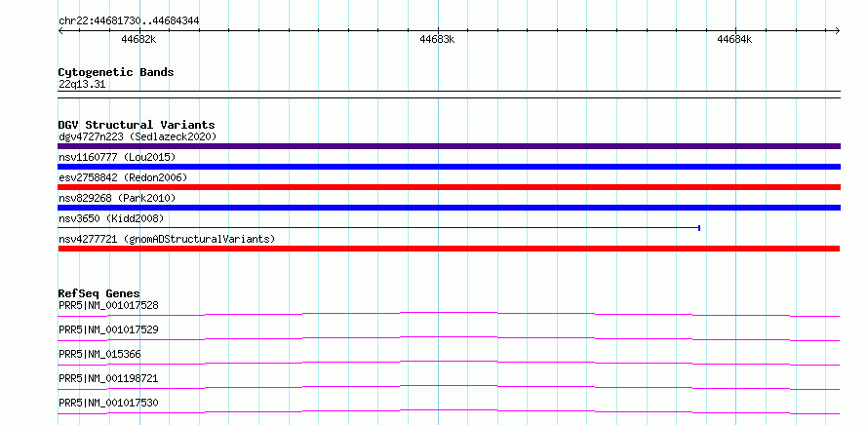Select nsv829268 (Park2010) variant label
This screenshot has width=868, height=425.
117,198
